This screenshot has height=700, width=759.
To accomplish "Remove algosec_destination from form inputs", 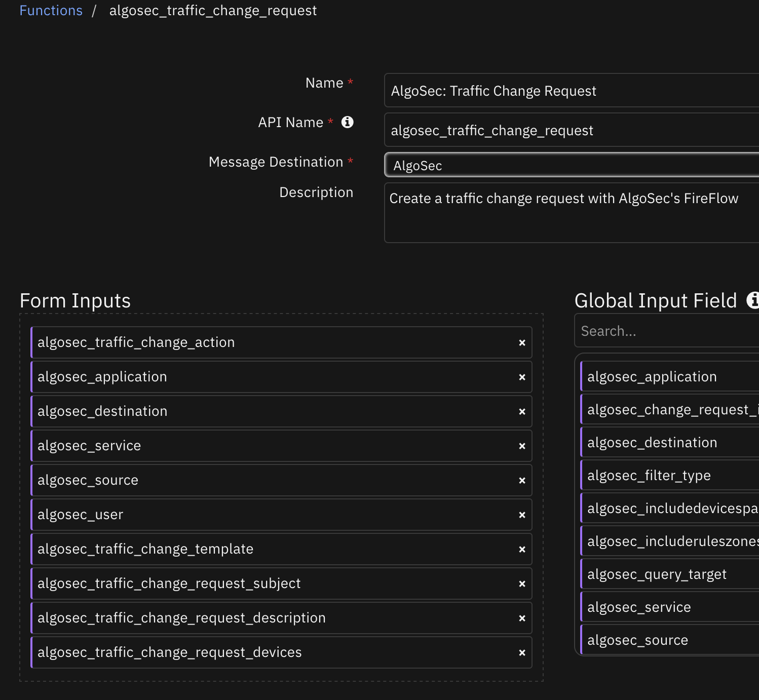I will 522,412.
